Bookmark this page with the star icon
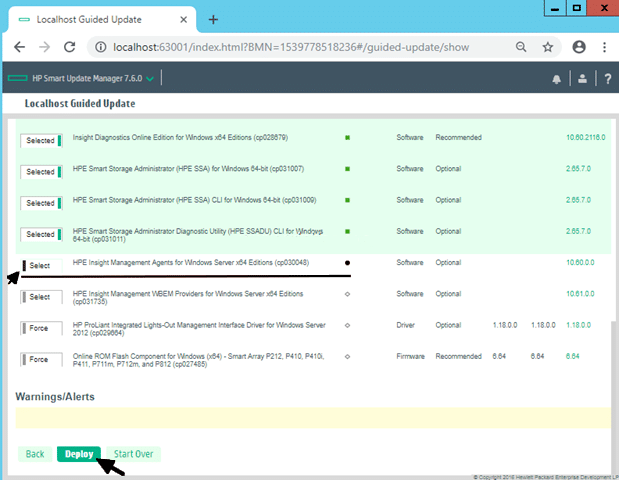This screenshot has height=480, width=619. click(x=548, y=47)
